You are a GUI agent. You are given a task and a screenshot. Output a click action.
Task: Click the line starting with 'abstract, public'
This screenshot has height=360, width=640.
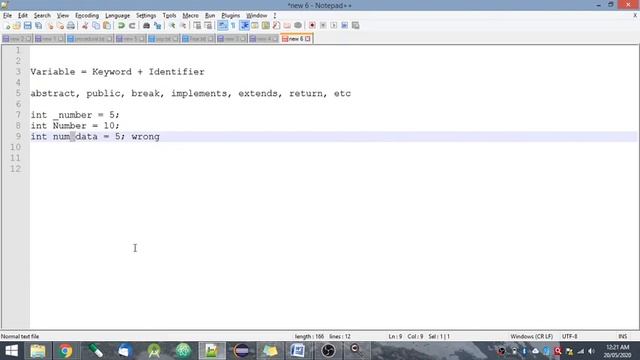click(x=191, y=93)
